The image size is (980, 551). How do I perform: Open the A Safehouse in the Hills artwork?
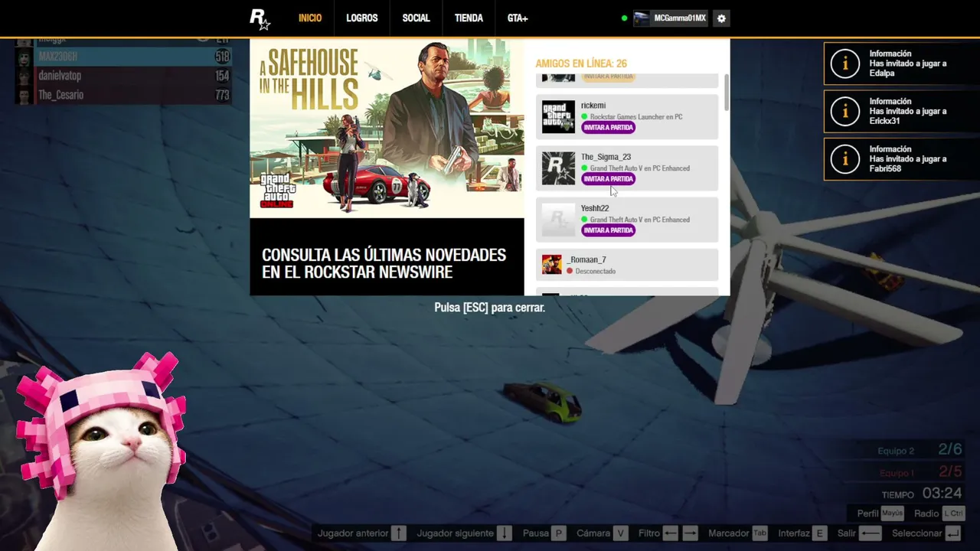click(x=387, y=129)
